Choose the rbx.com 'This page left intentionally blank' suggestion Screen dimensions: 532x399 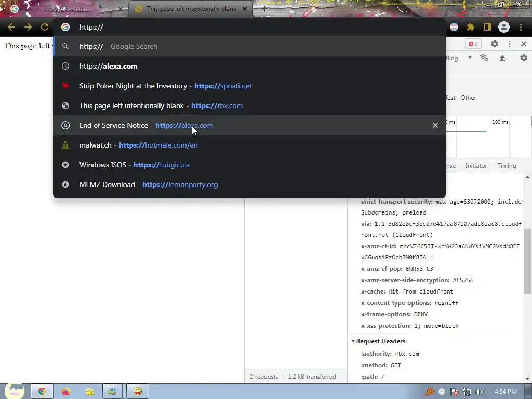point(249,105)
